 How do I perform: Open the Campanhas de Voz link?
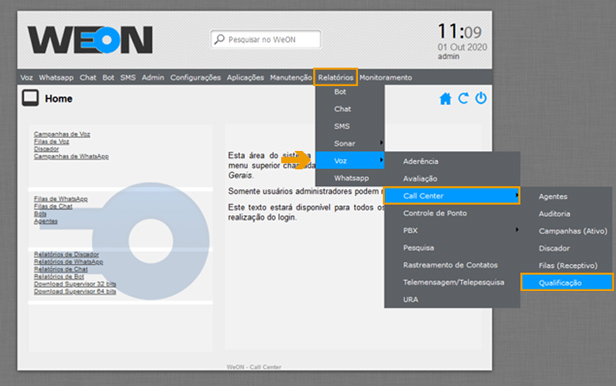click(x=62, y=134)
